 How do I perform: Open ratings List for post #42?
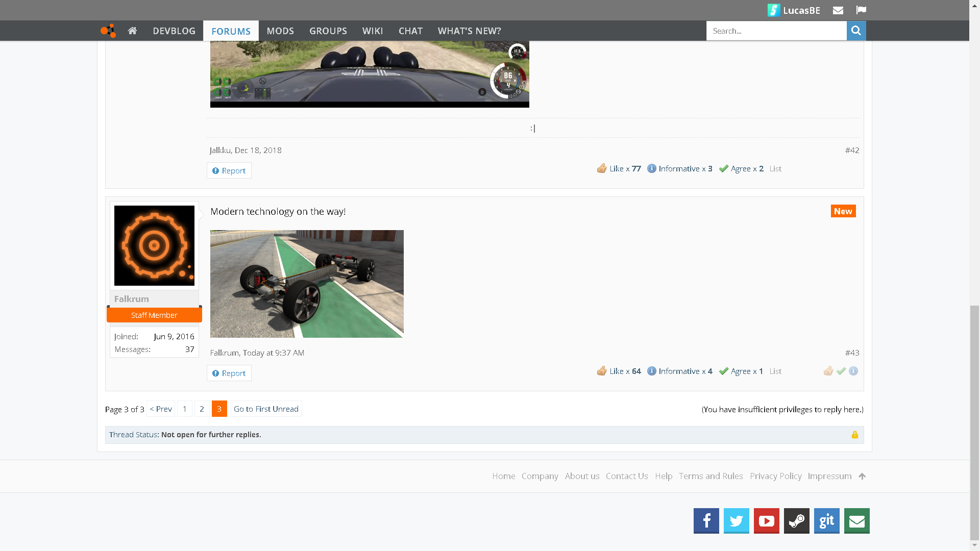point(775,168)
